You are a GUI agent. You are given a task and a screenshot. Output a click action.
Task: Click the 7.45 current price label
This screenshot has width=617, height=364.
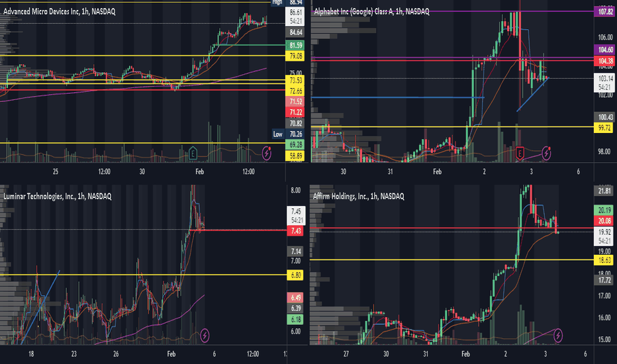(296, 216)
